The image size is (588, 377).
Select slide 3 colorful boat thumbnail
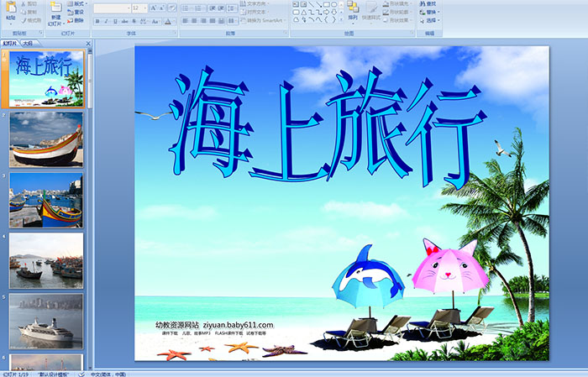click(46, 200)
